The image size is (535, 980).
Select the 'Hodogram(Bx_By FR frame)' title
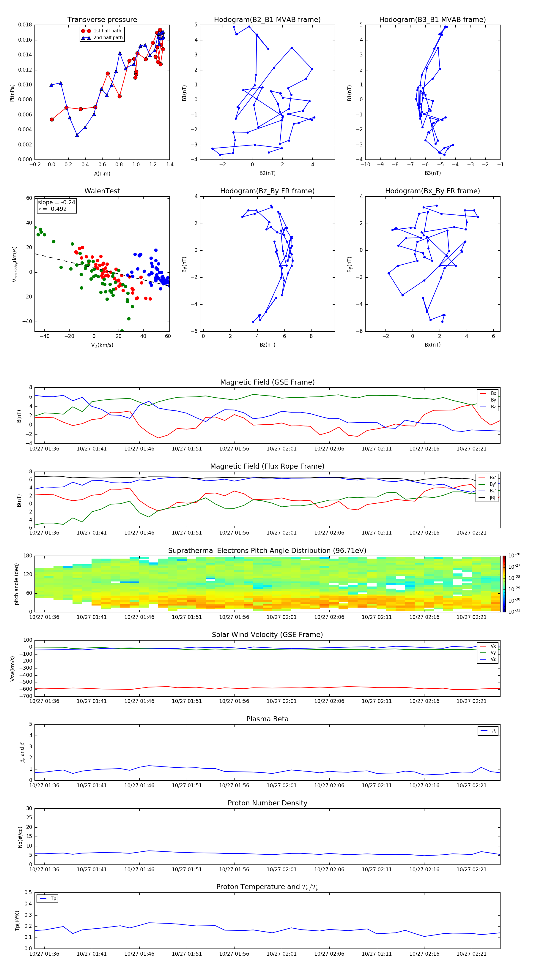click(432, 191)
